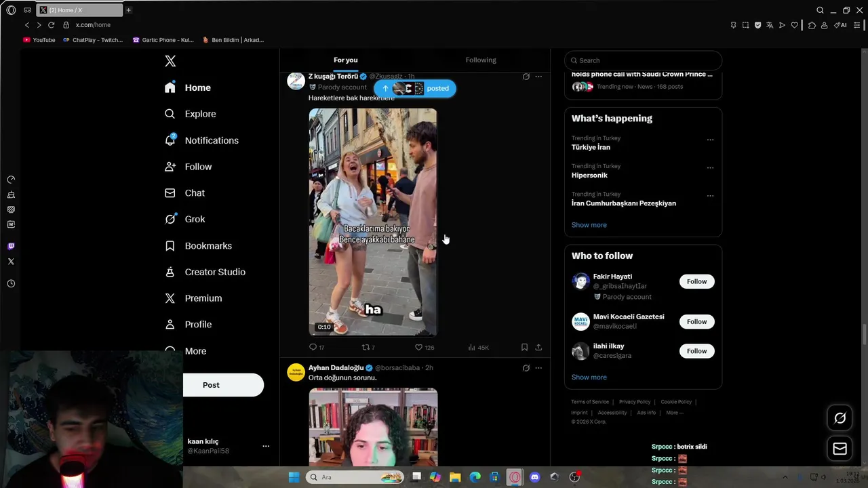Go back in browser history
This screenshot has height=488, width=868.
pyautogui.click(x=27, y=25)
